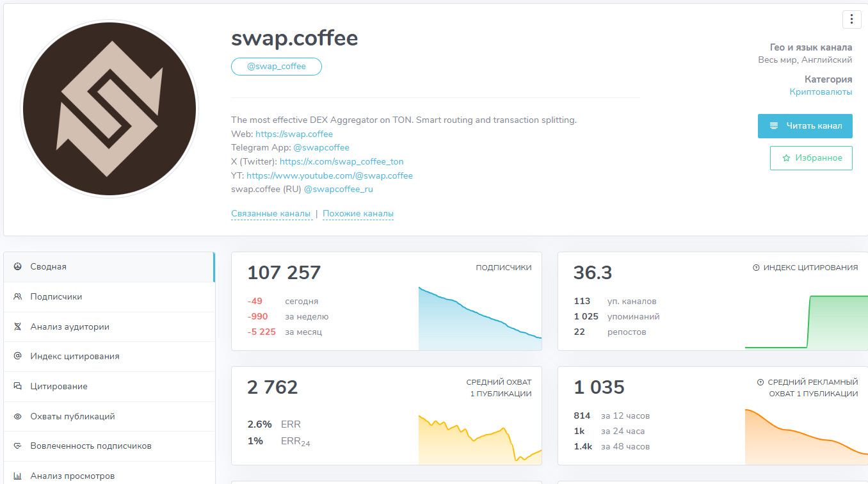Screen dimensions: 868x484
Task: Open the @swapcoffee_ru channel link
Action: [x=338, y=190]
